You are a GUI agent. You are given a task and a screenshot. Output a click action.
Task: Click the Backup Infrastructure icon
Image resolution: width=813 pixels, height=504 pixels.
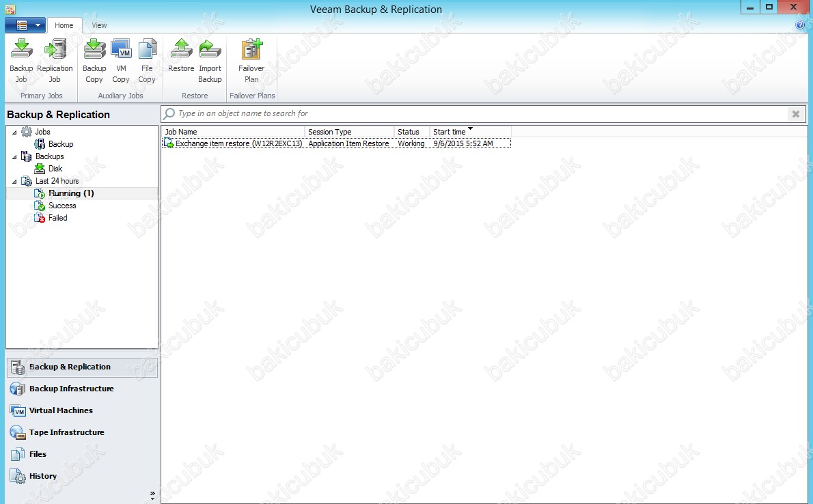18,389
